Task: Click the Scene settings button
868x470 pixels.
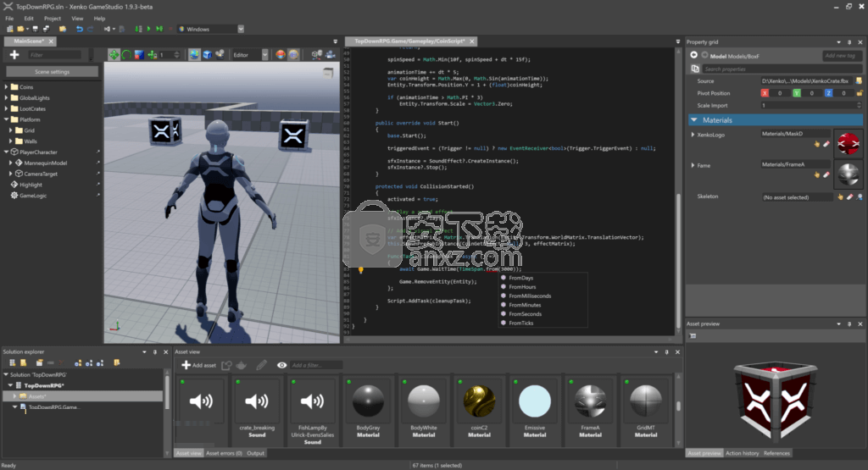Action: point(52,71)
